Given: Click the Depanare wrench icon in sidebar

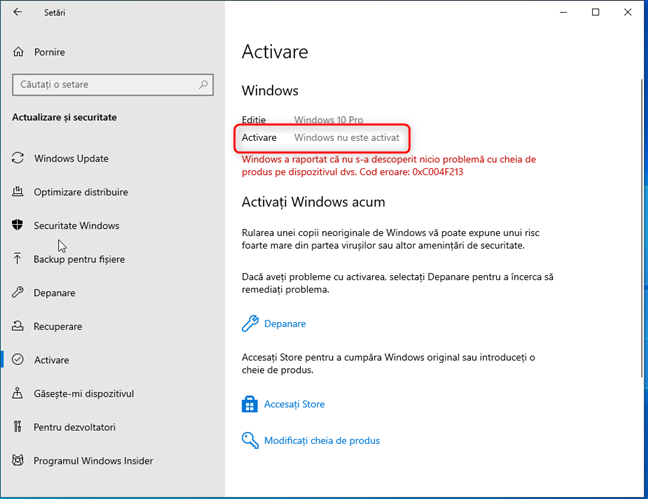Looking at the screenshot, I should [17, 292].
